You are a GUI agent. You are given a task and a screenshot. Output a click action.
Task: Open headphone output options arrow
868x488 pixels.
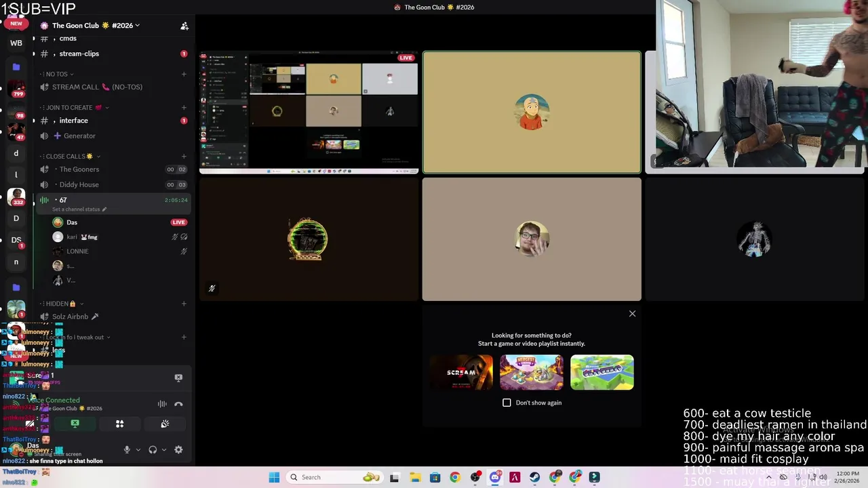click(x=163, y=449)
